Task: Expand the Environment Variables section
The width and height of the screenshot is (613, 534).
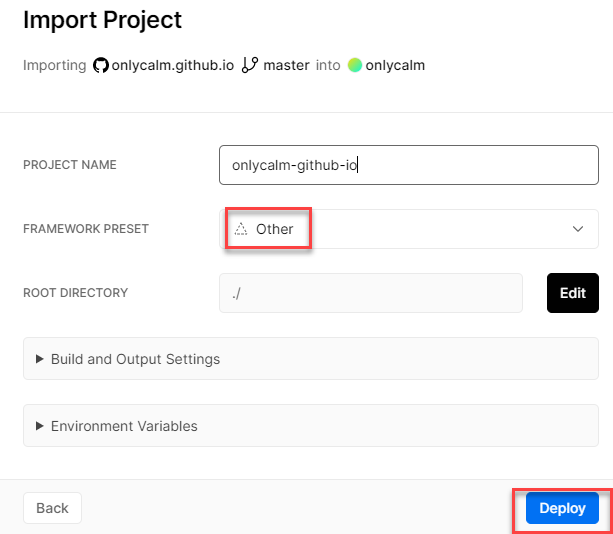Action: [311, 426]
